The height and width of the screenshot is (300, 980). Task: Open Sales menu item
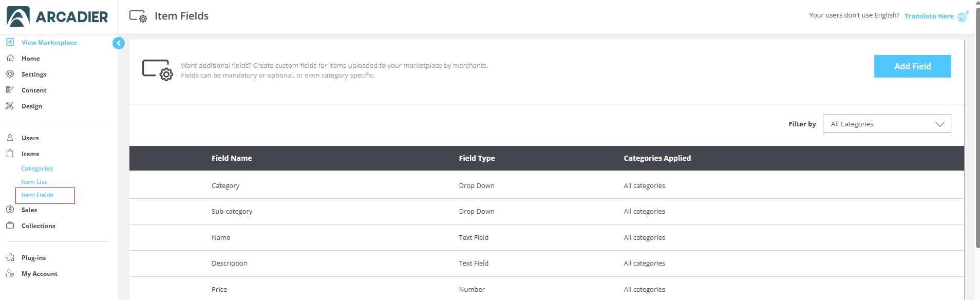(29, 210)
